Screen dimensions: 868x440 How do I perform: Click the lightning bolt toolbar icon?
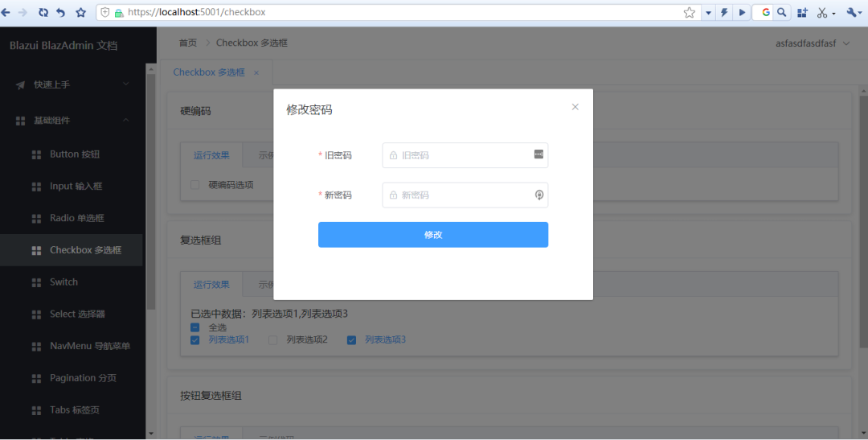coord(724,12)
